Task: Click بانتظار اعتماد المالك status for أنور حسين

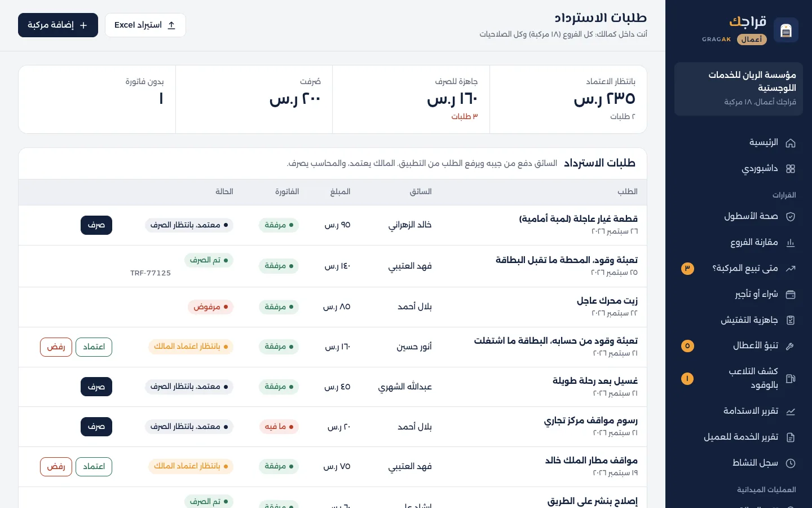Action: tap(191, 347)
